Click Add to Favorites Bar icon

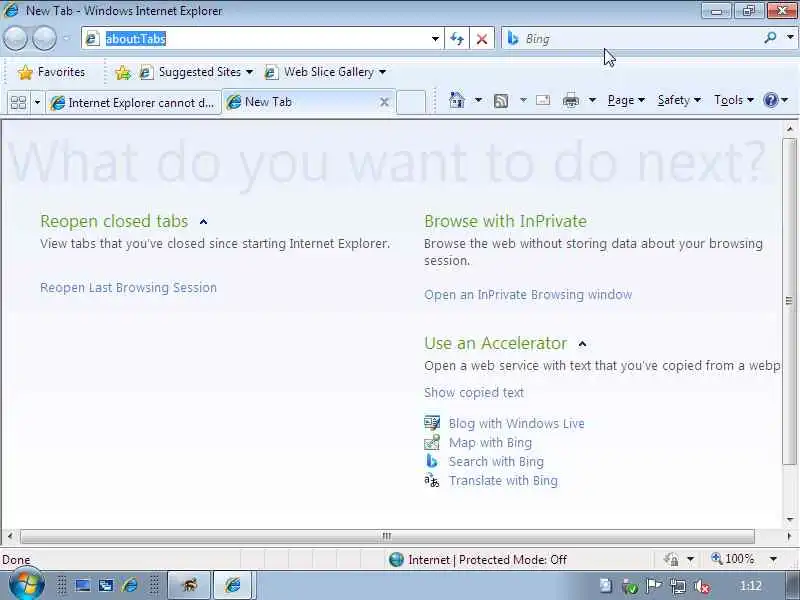click(122, 72)
